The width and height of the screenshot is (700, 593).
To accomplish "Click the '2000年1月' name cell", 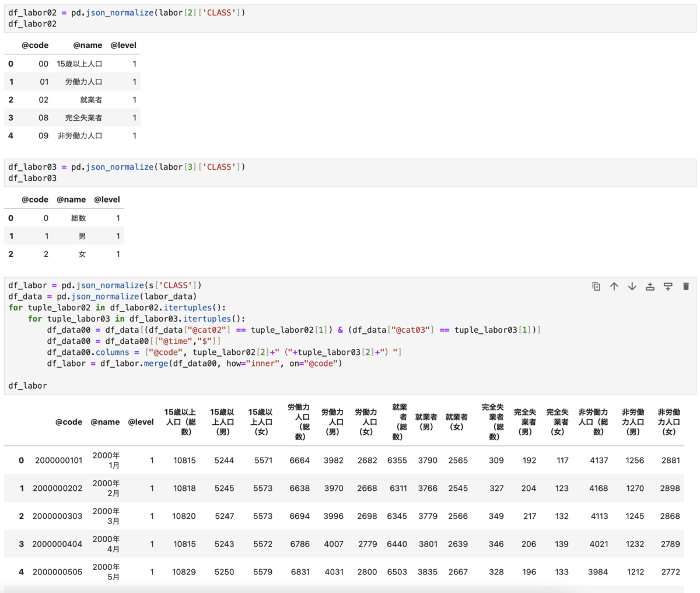I will pos(106,461).
